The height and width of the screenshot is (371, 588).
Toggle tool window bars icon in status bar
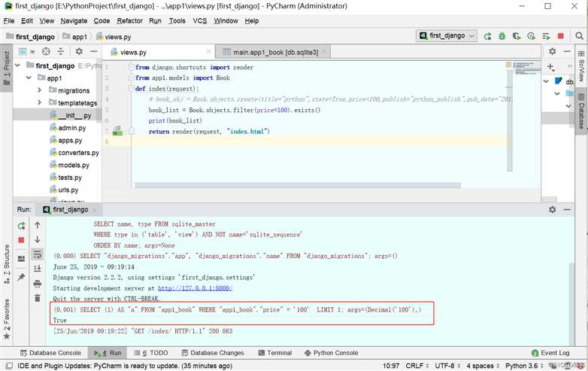[9, 366]
